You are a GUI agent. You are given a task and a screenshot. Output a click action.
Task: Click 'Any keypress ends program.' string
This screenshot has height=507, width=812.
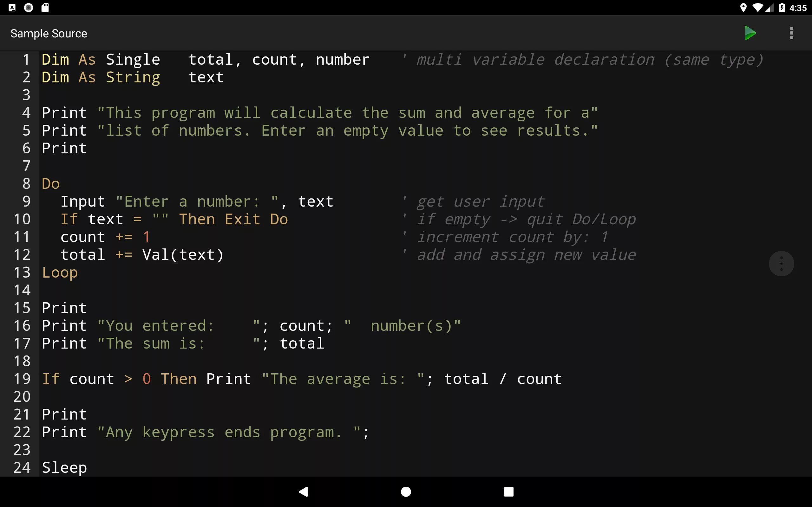[x=229, y=432]
